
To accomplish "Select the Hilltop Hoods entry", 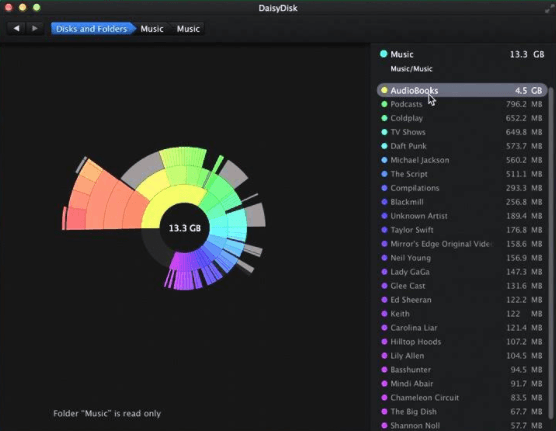I will tap(462, 342).
